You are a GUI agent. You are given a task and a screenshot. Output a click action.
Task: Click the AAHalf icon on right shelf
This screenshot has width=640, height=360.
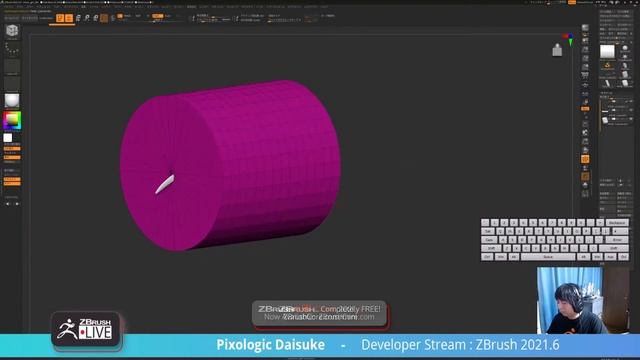pyautogui.click(x=585, y=67)
